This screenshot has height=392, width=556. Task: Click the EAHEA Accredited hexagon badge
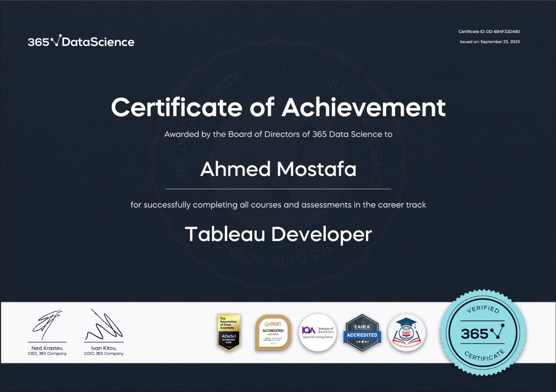(362, 333)
